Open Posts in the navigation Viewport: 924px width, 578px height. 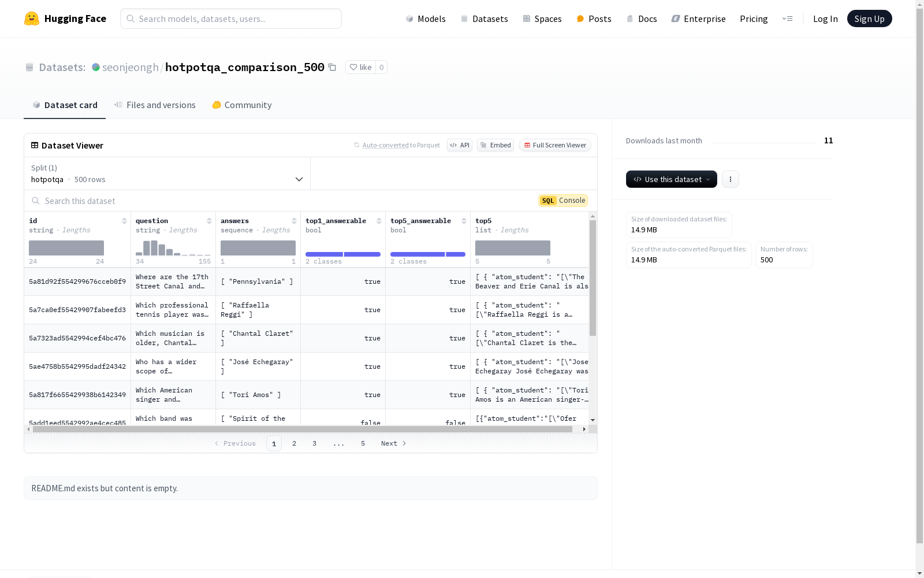point(594,18)
